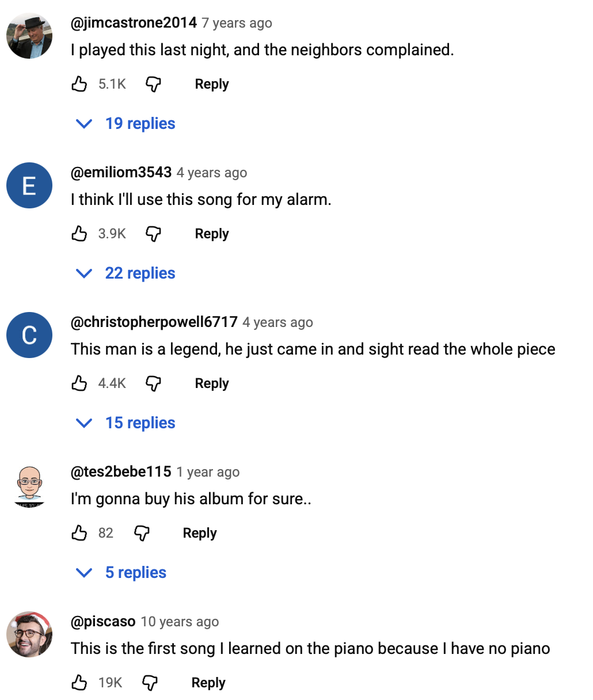Dislike @tes2bebe115's album comment
The width and height of the screenshot is (593, 700).
(142, 533)
